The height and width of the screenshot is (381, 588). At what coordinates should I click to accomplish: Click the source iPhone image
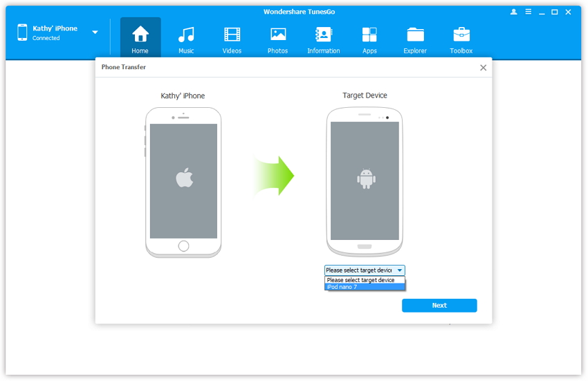[x=183, y=182]
